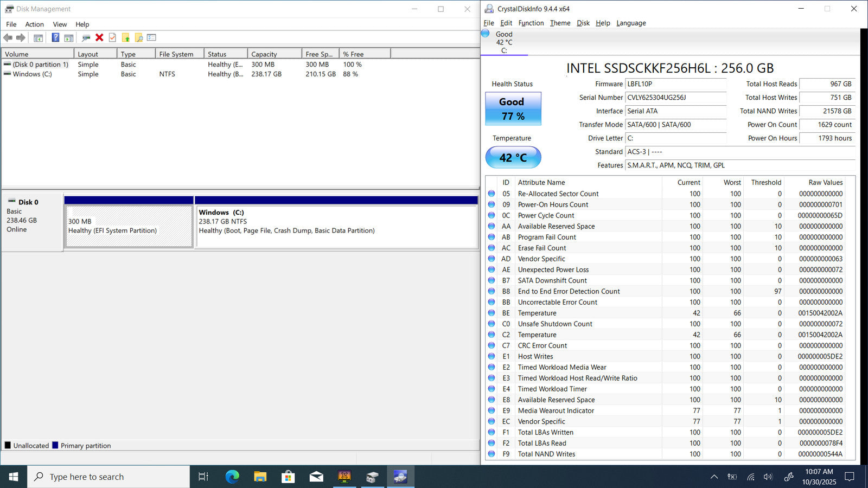Select the Good 42 °C C: disk tab
This screenshot has width=868, height=488.
(x=504, y=42)
